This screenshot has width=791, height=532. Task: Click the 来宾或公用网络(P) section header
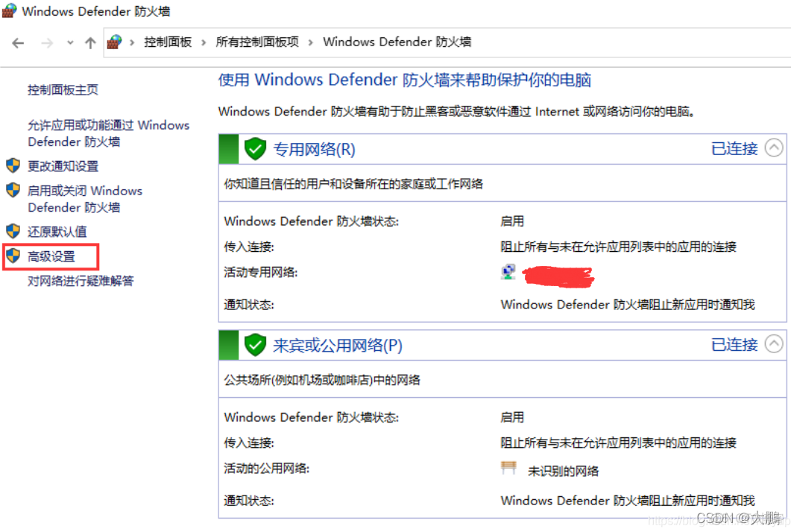(x=502, y=346)
